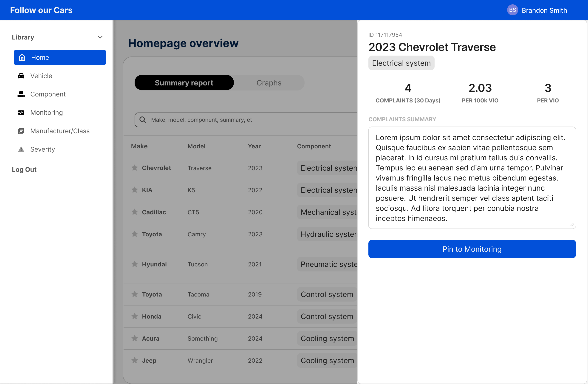Click the Jeep make cell

click(x=149, y=360)
